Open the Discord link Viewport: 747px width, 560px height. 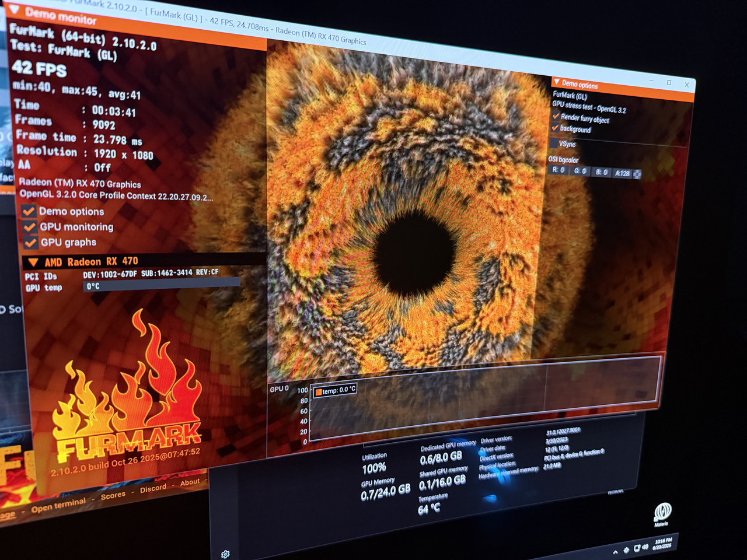coord(153,488)
